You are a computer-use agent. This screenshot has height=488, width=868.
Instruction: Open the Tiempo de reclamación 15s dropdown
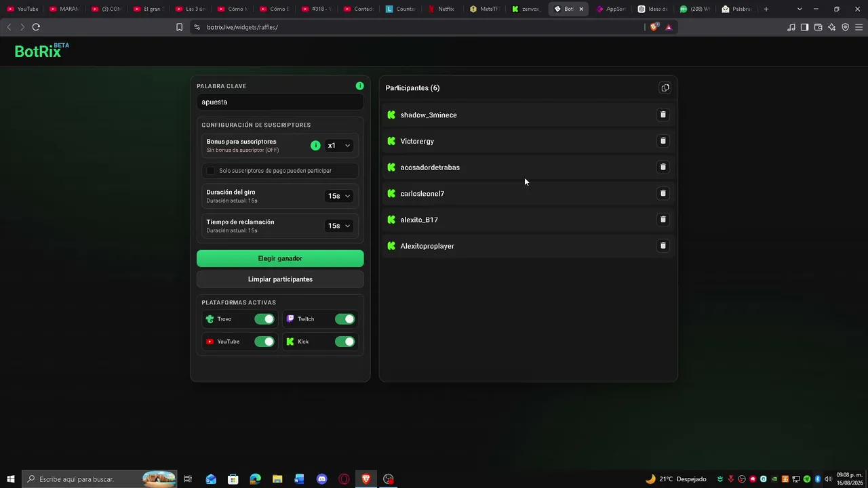(338, 226)
